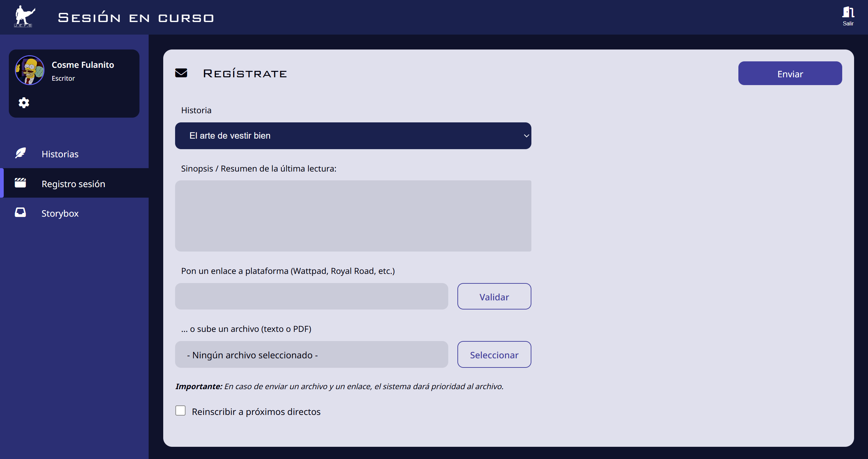
Task: Click the Salir door icon
Action: pos(848,12)
